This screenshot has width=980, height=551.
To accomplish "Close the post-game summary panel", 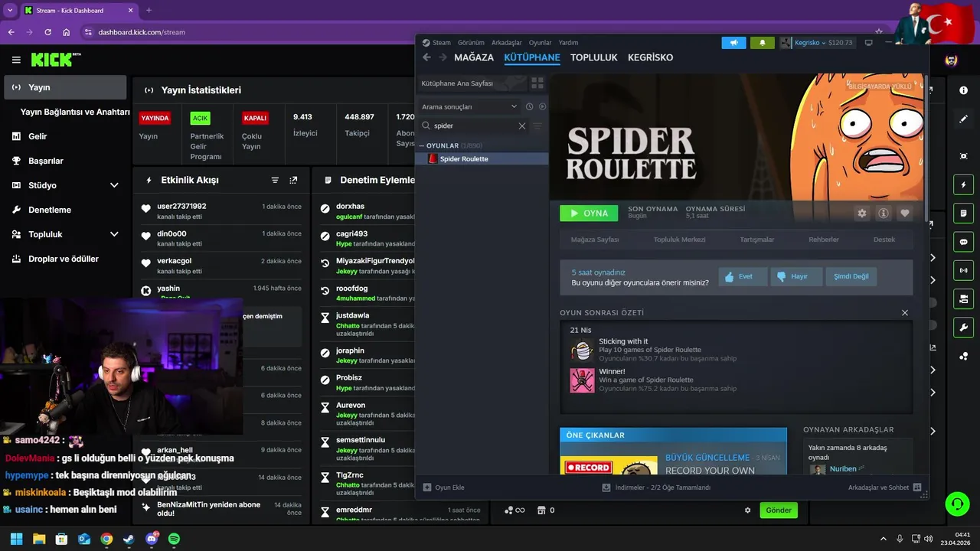I will point(905,312).
